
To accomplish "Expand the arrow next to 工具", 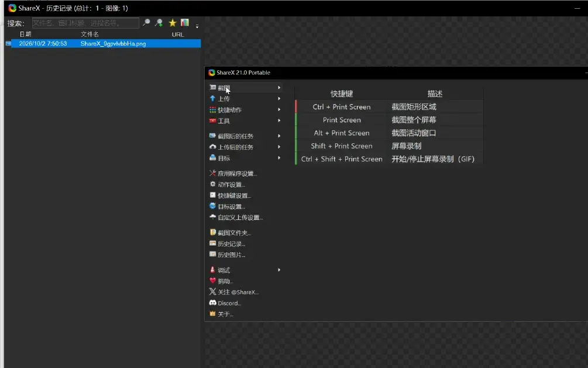I will coord(279,121).
